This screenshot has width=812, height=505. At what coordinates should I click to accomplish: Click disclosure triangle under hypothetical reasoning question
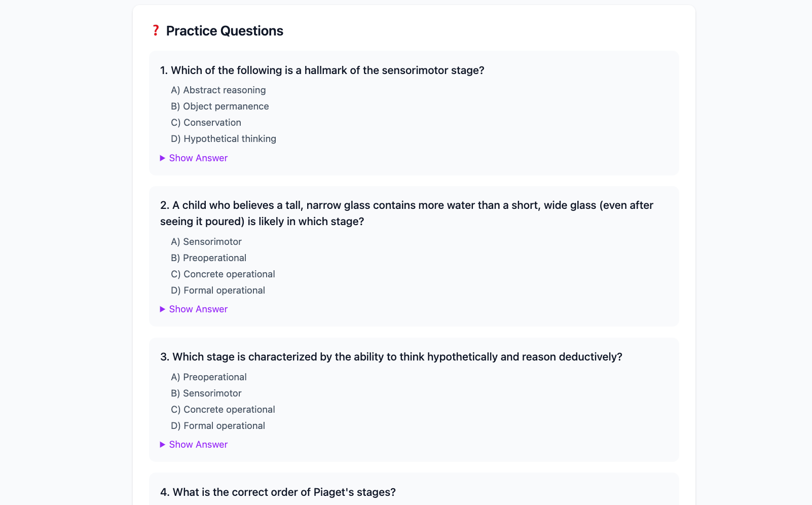(163, 445)
